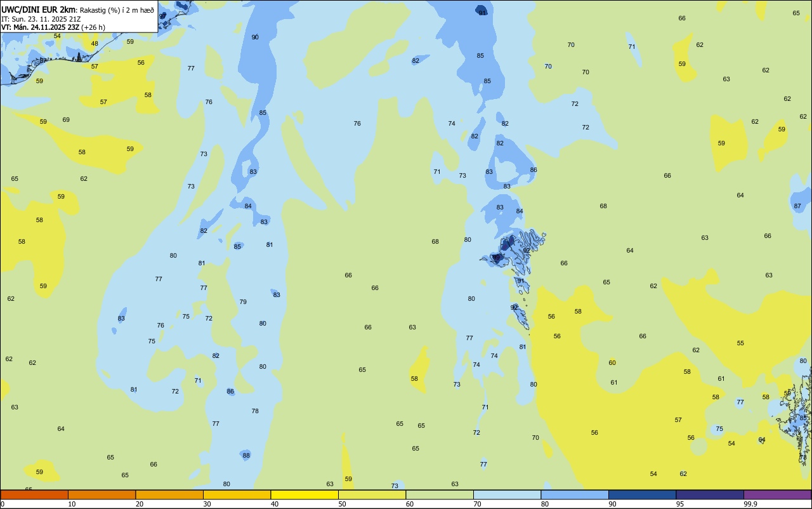Click the humidity value "69" on the map
Viewport: 812px width, 509px height.
click(x=66, y=120)
